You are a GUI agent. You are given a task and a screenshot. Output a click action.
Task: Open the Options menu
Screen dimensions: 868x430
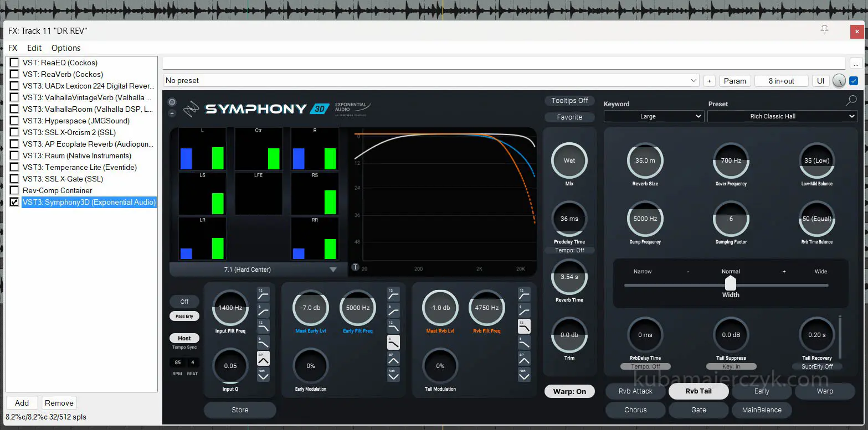[66, 48]
